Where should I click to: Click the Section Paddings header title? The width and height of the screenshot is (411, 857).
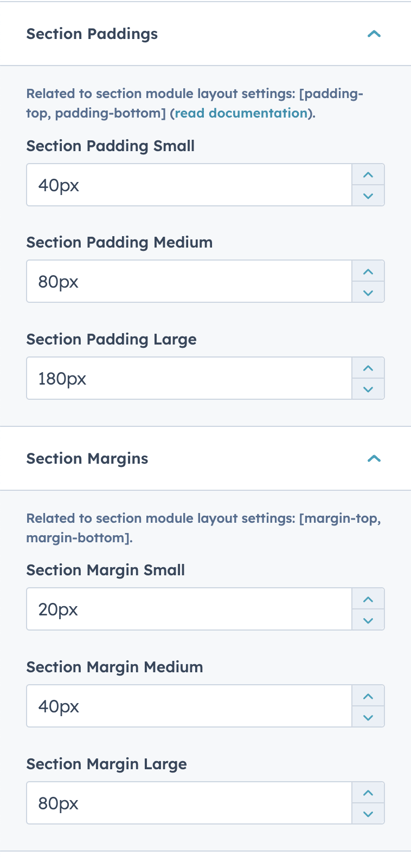click(92, 34)
